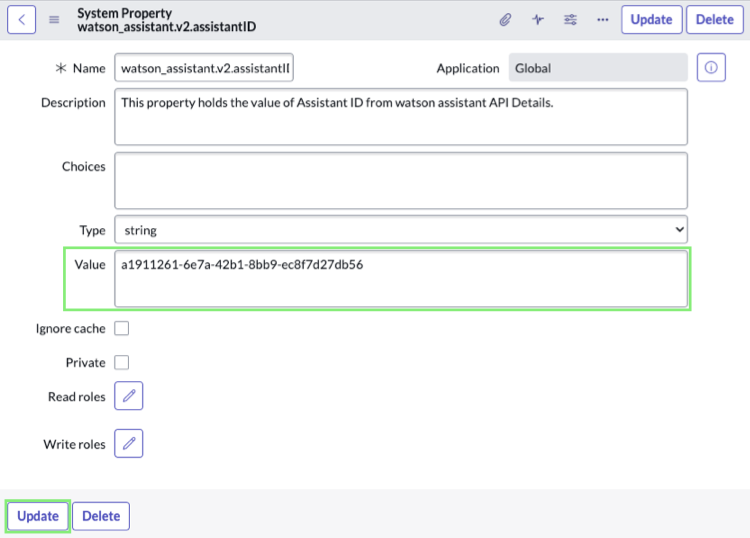
Task: Click the header Delete button
Action: click(715, 20)
